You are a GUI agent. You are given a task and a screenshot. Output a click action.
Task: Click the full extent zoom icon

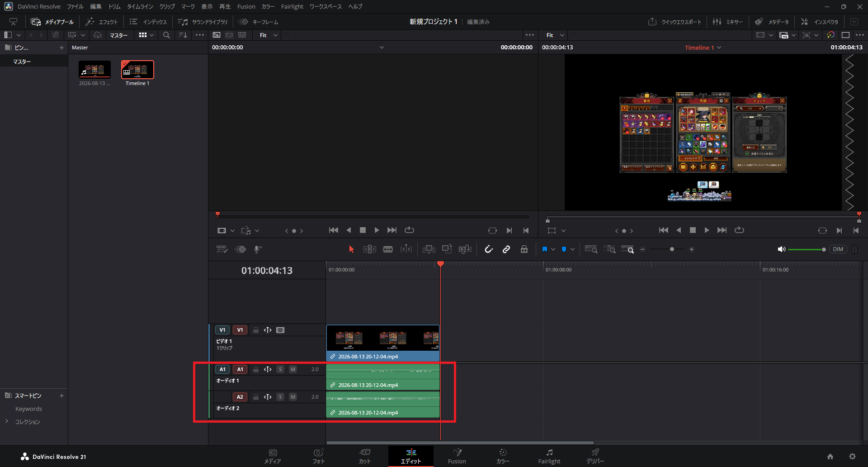pyautogui.click(x=591, y=249)
